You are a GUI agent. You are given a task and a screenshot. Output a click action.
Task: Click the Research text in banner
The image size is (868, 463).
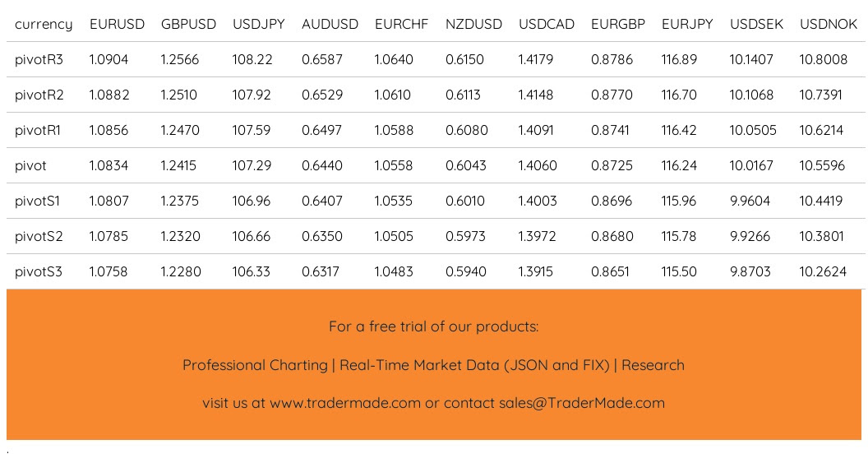pos(653,365)
